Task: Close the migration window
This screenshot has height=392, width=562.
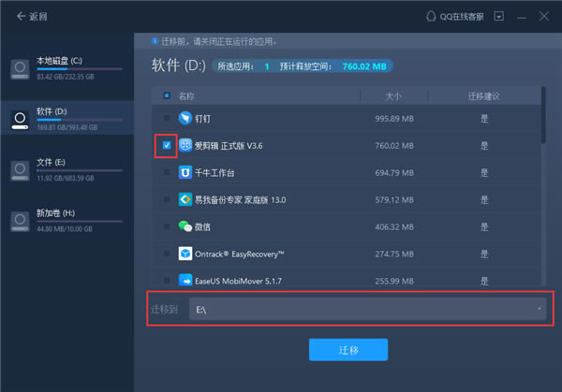Action: pos(543,16)
